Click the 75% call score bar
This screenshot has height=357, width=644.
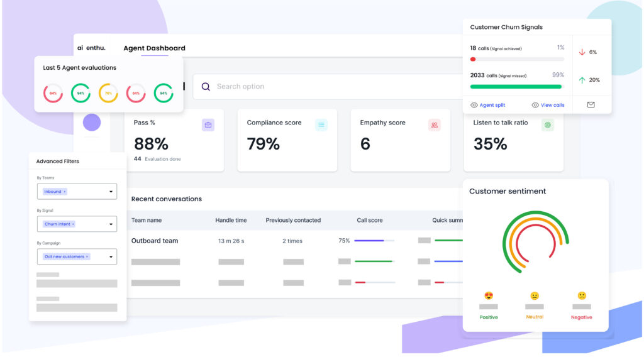[x=374, y=241]
